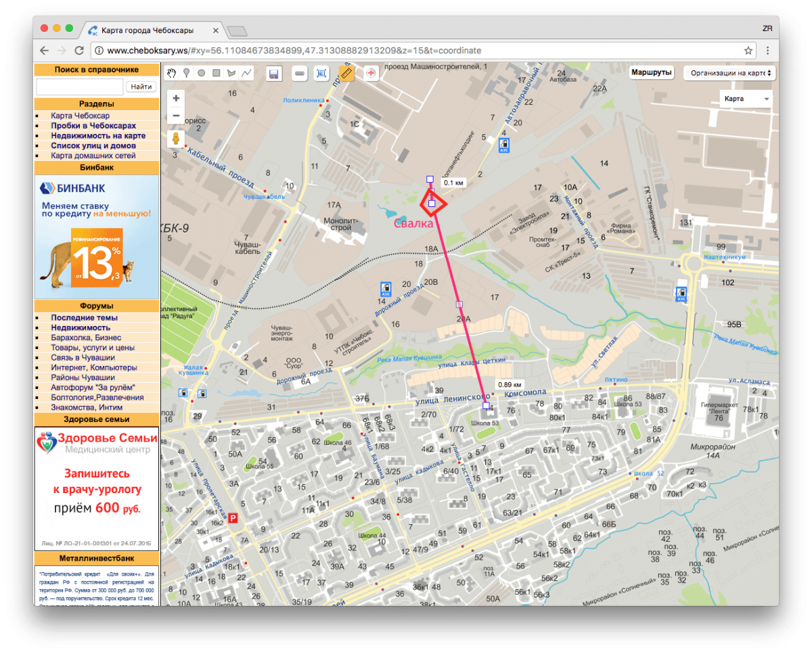Screen dimensions: 812x652
Task: Click the directory search input field
Action: click(x=79, y=87)
